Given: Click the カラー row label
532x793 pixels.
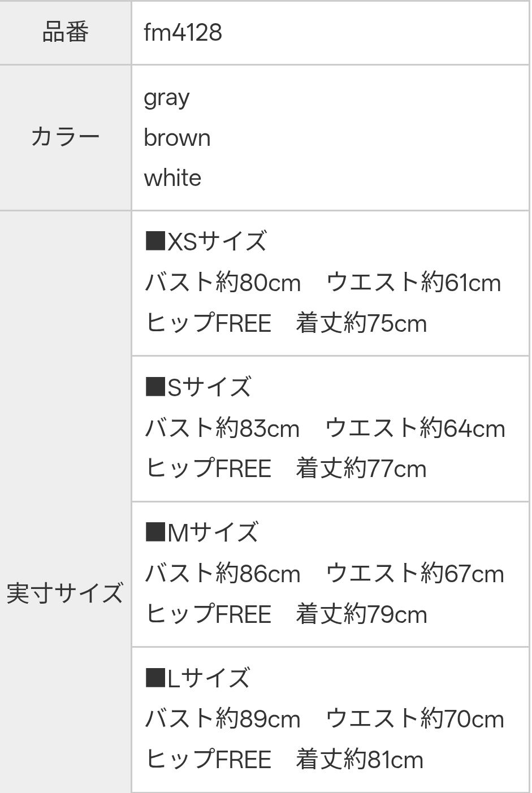Looking at the screenshot, I should click(65, 137).
